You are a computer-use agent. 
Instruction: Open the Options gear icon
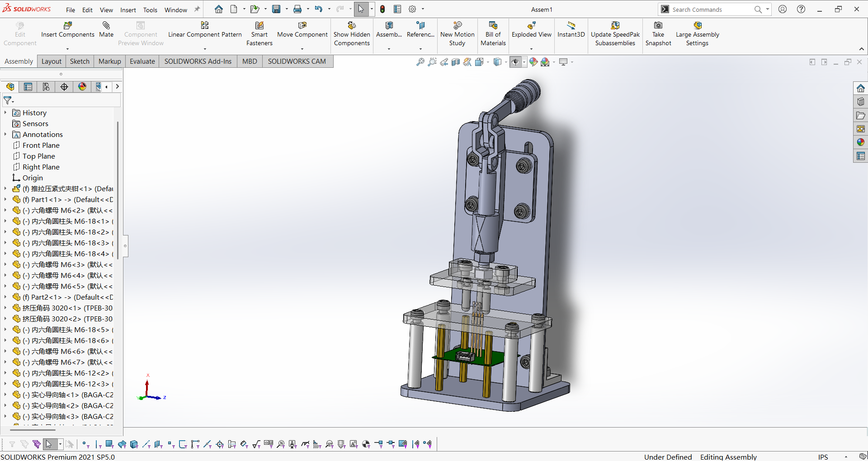point(412,9)
